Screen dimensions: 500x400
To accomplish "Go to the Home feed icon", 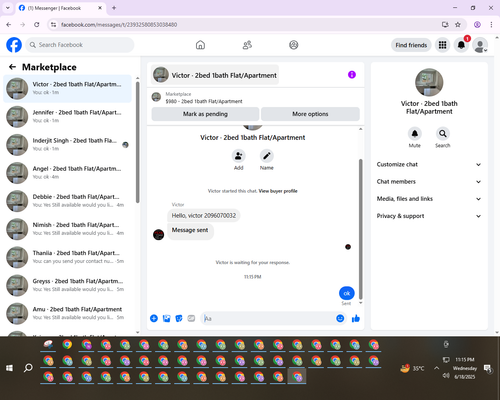I will pos(200,45).
